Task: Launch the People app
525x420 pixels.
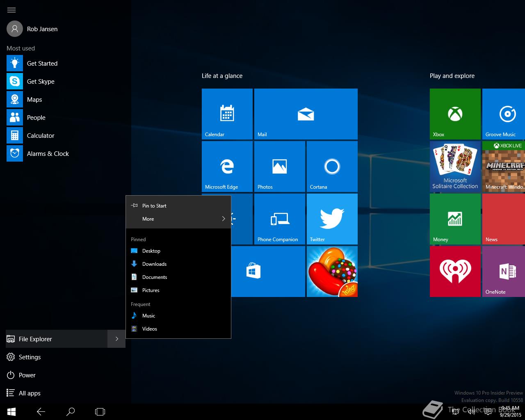Action: [x=66, y=117]
